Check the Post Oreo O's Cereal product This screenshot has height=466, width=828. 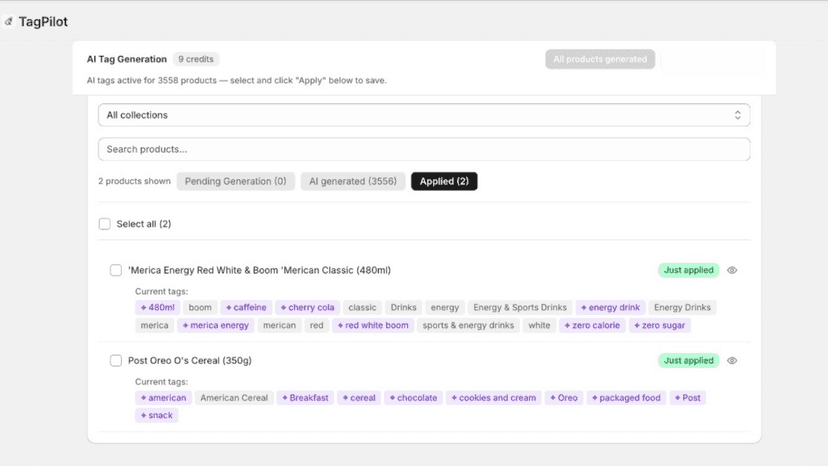click(x=116, y=361)
